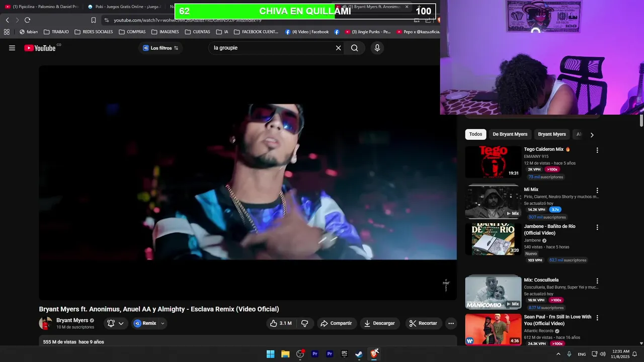Open Jingle Punks bookmark
644x362 pixels.
pyautogui.click(x=367, y=32)
